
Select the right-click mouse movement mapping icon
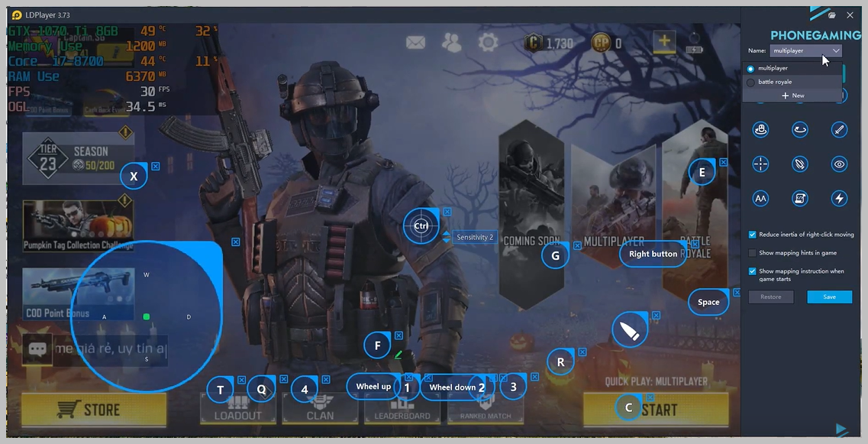click(760, 130)
